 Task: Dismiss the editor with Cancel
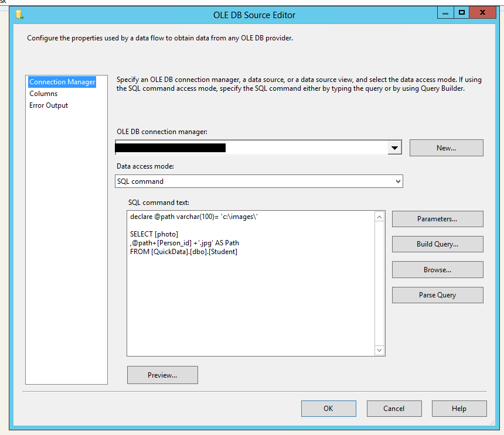pos(394,408)
